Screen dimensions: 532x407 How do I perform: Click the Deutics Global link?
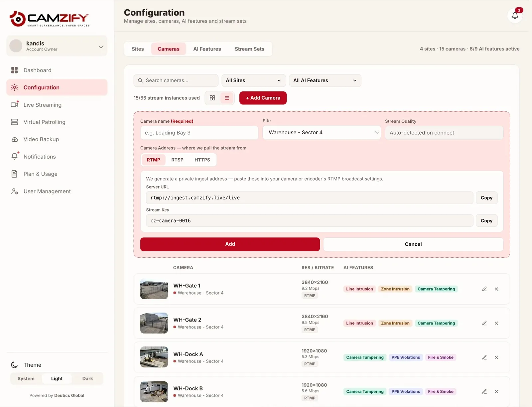point(69,395)
